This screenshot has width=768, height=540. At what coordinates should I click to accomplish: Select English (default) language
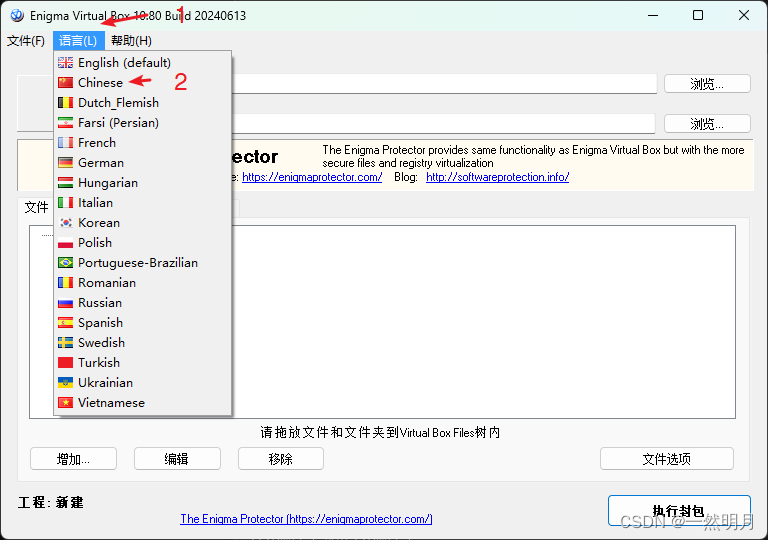coord(142,63)
